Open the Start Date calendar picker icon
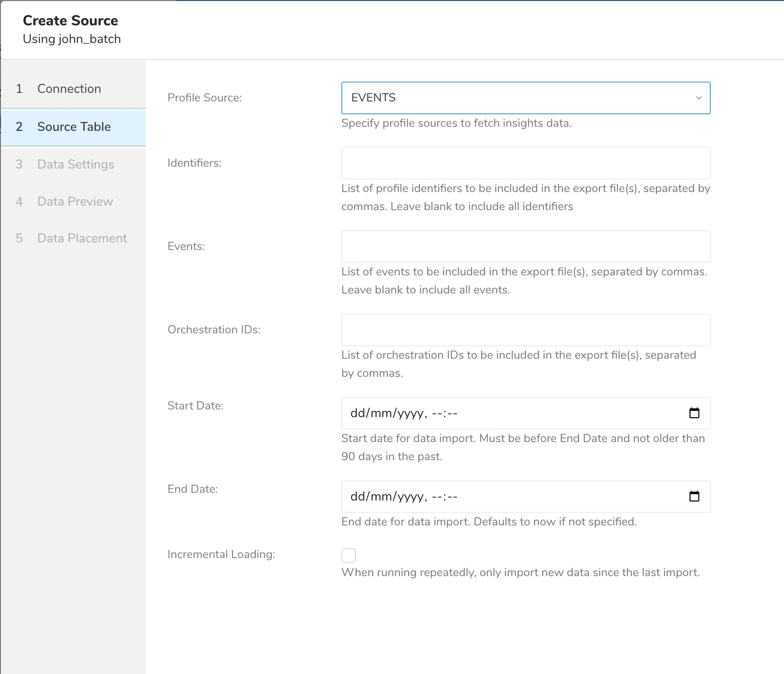Image resolution: width=784 pixels, height=674 pixels. click(x=694, y=413)
